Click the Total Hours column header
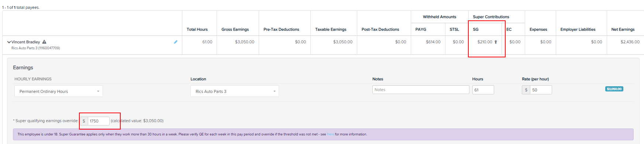This screenshot has height=144, width=644. (x=197, y=29)
